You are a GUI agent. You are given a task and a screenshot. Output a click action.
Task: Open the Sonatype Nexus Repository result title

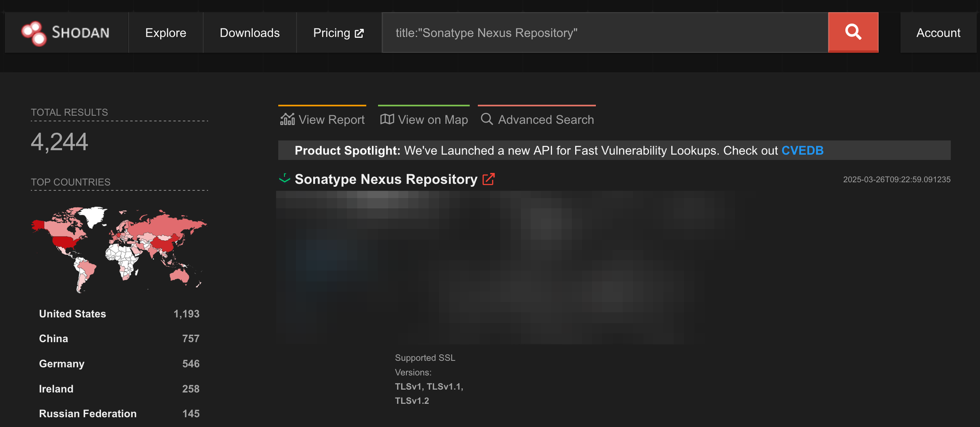point(386,179)
